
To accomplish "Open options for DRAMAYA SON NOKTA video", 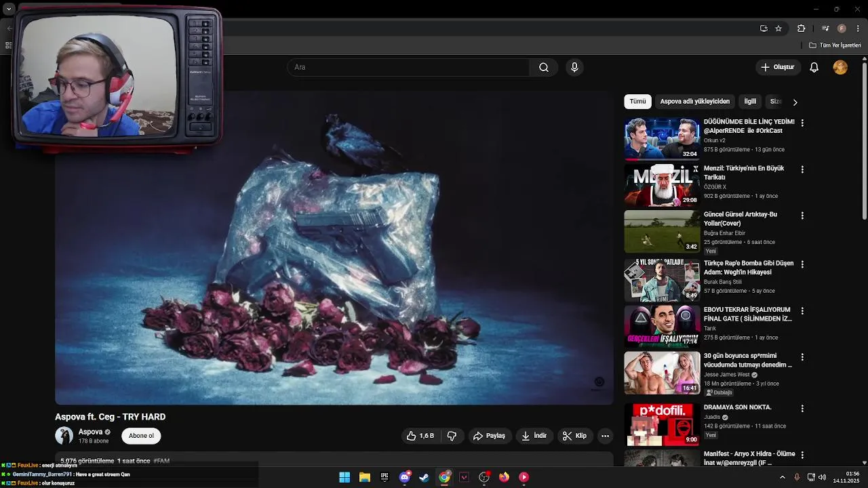I will pyautogui.click(x=802, y=409).
